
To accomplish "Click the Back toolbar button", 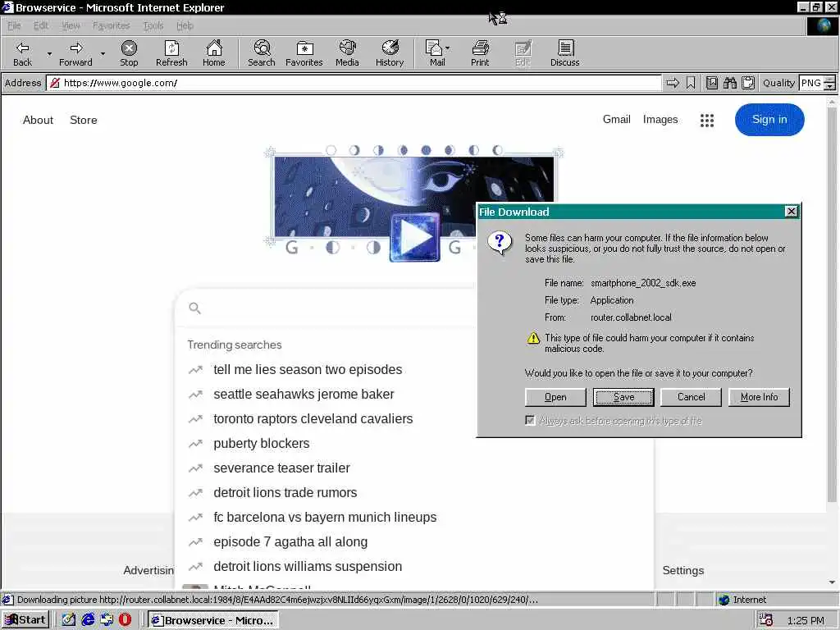I will coord(22,53).
